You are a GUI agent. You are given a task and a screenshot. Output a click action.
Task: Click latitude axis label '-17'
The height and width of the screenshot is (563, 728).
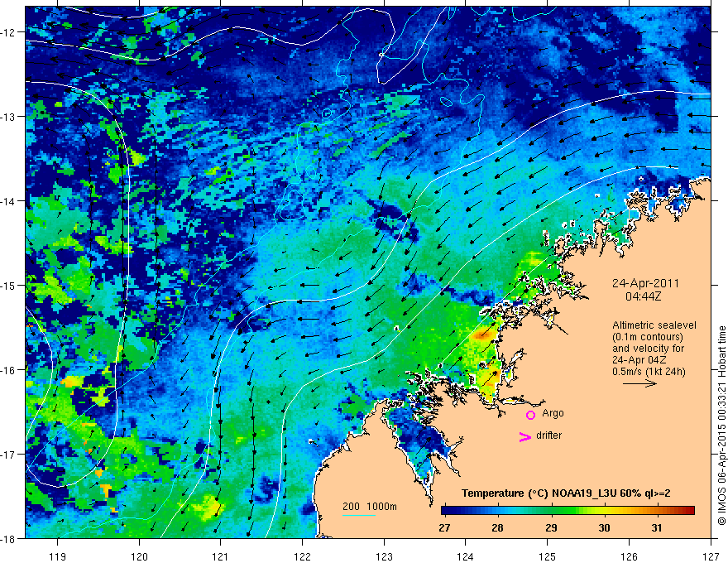coord(9,455)
